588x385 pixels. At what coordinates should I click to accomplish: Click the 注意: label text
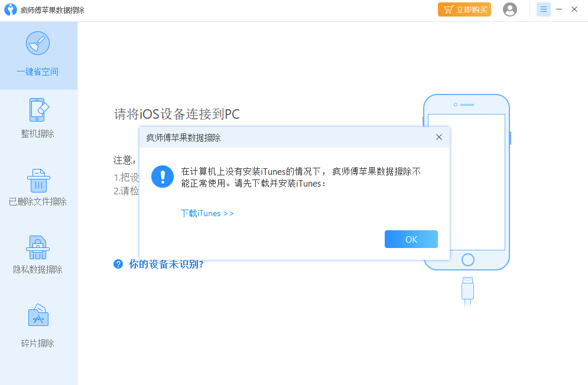[x=125, y=161]
